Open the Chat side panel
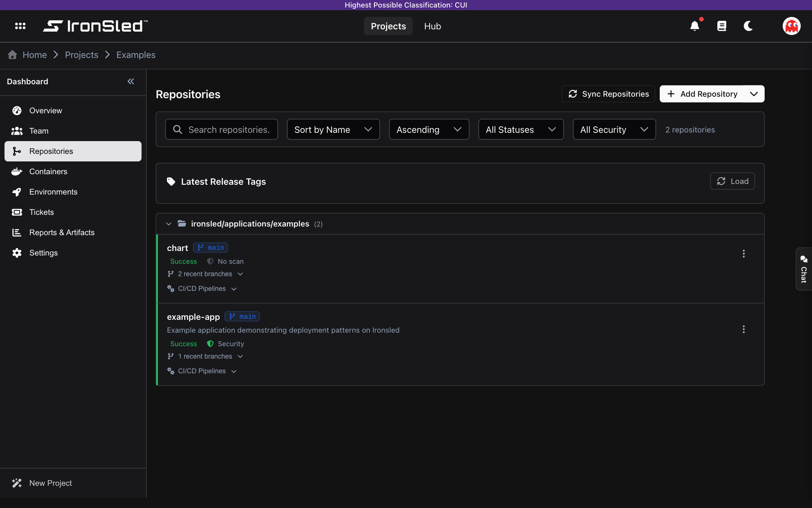 tap(804, 269)
